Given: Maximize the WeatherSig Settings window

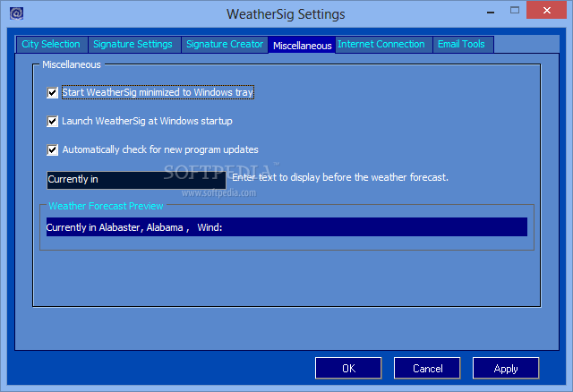Looking at the screenshot, I should (515, 10).
